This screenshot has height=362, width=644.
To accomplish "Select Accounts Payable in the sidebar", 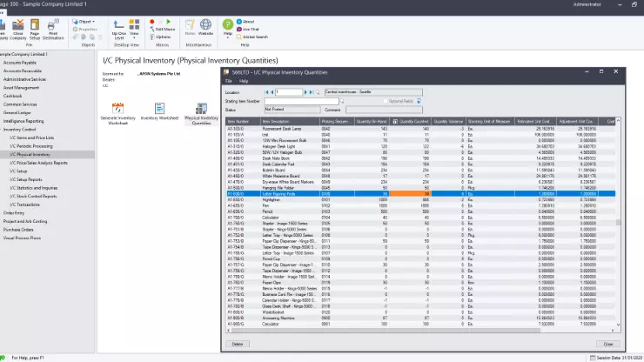I will point(20,63).
